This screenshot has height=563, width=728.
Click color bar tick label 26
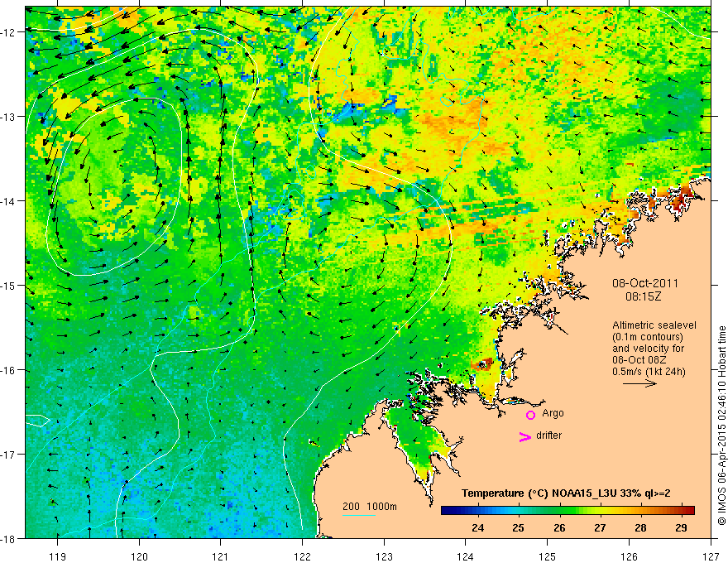(559, 527)
